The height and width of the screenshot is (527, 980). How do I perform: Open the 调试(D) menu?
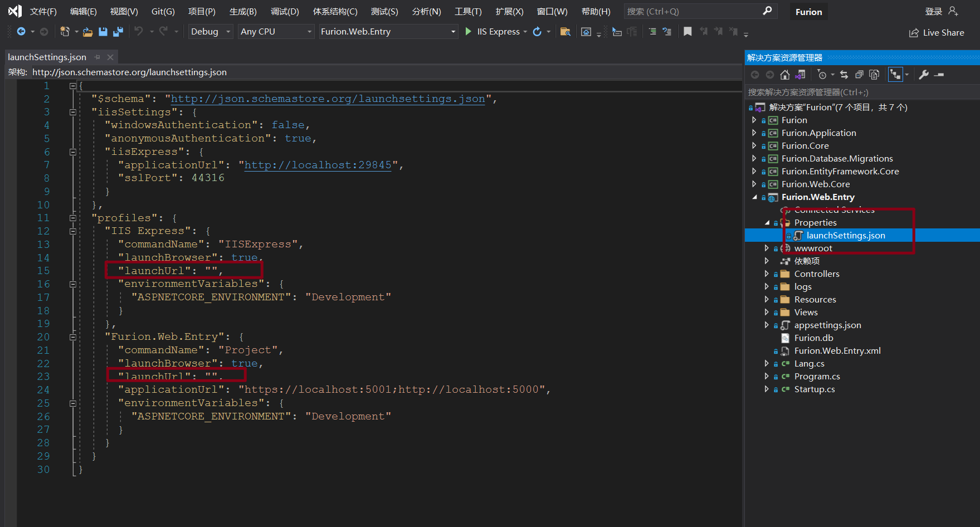coord(284,12)
